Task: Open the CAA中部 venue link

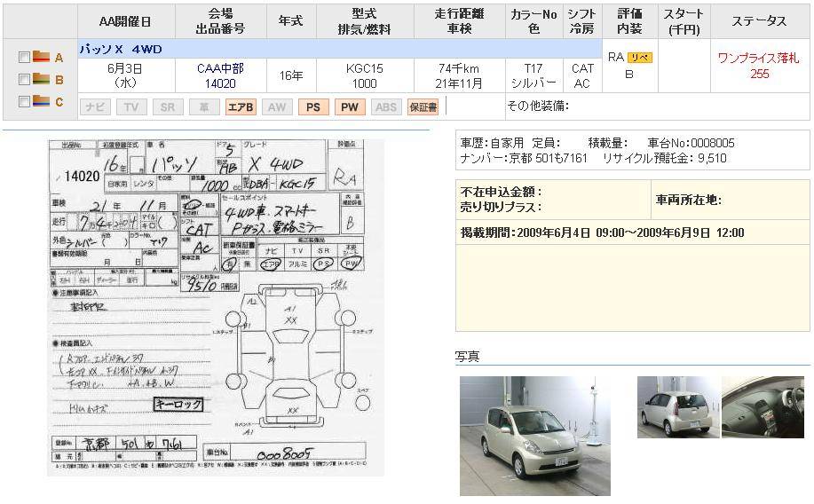Action: point(221,68)
